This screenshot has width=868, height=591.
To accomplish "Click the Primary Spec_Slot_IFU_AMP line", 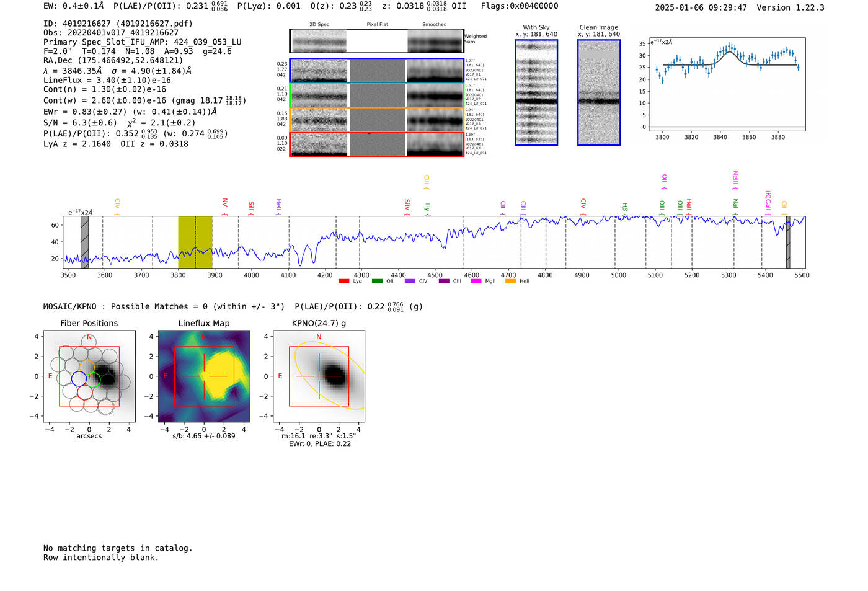I will [143, 42].
